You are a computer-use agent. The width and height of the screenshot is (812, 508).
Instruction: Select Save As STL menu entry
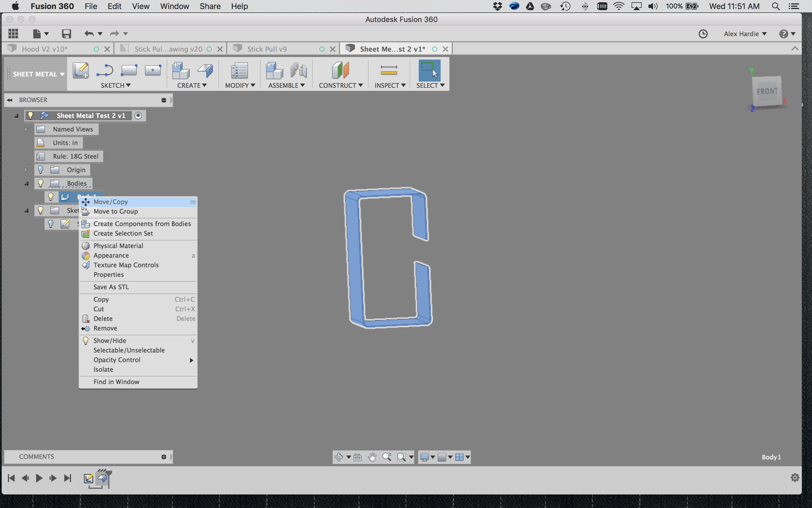click(138, 287)
